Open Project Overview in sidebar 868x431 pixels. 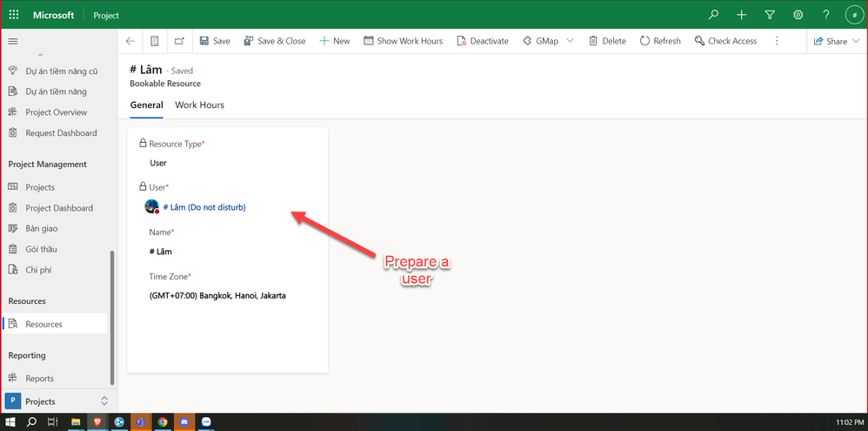(55, 112)
